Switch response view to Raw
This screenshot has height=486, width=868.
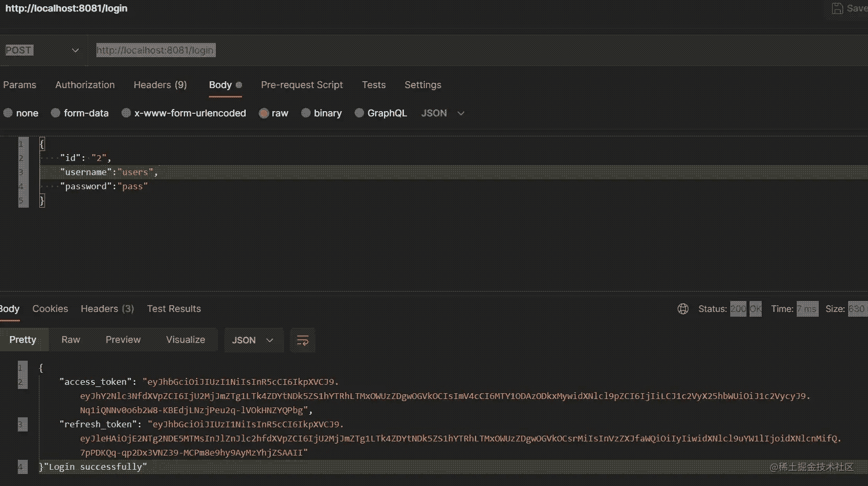pos(71,340)
